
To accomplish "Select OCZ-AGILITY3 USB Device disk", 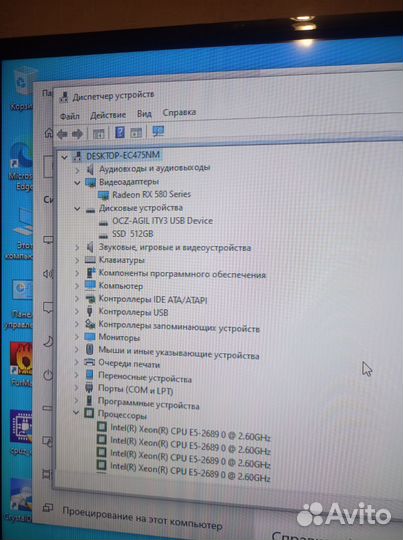I will 162,221.
